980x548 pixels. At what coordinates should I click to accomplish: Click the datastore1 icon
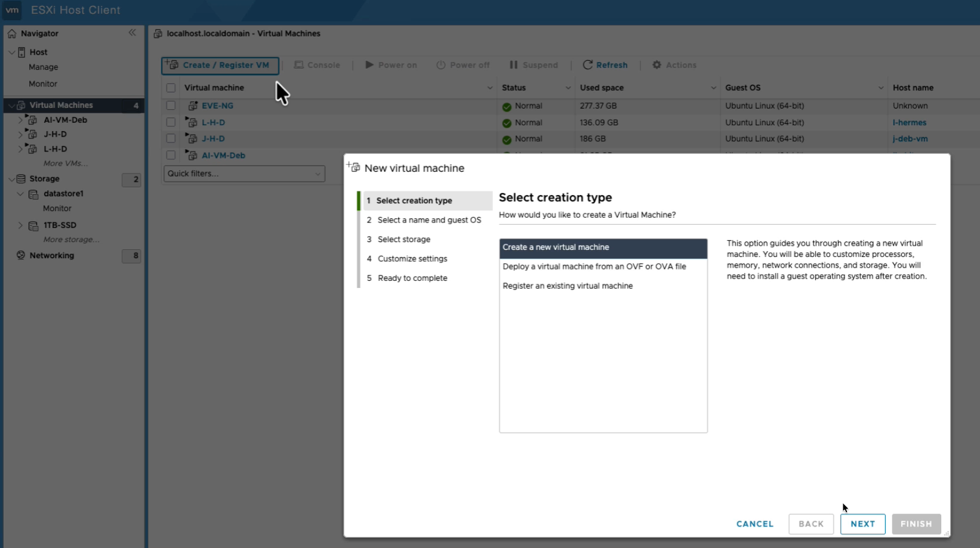[x=33, y=194]
